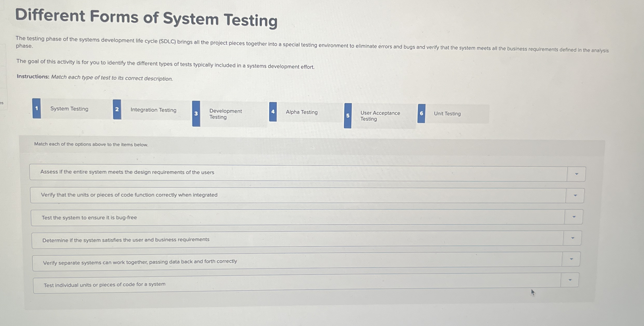Screen dimensions: 644x326
Task: Select the System Testing option chip
Action: click(69, 109)
